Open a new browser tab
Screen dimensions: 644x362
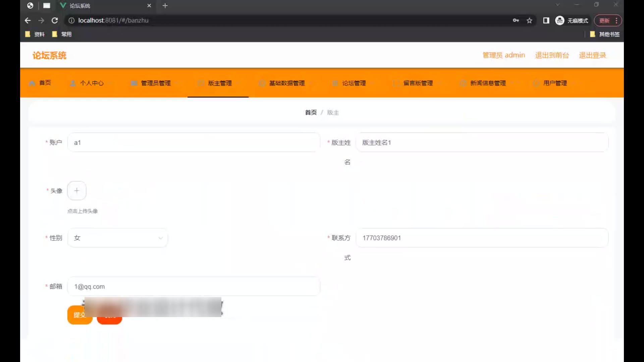[x=165, y=6]
